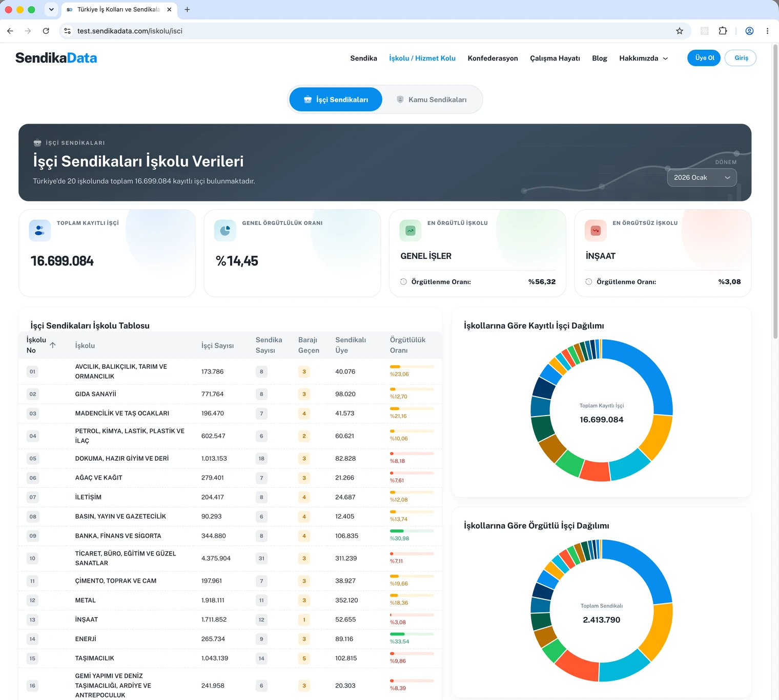The height and width of the screenshot is (700, 779).
Task: Switch to Kamu Sendikaları toggle
Action: (432, 99)
